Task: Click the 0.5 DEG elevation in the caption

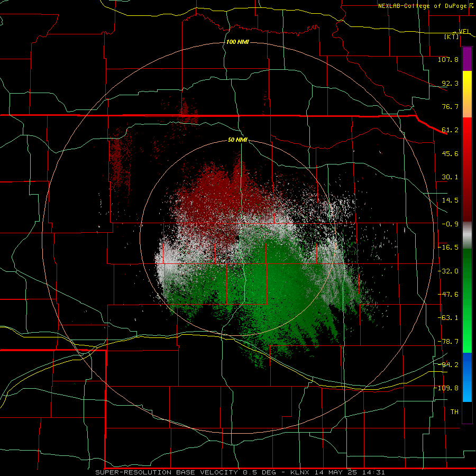Action: [259, 472]
